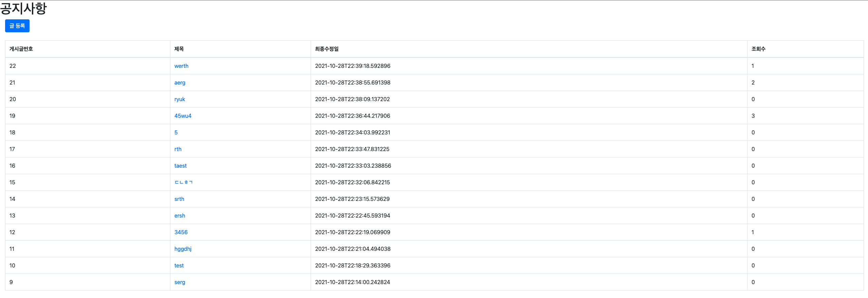Image resolution: width=868 pixels, height=298 pixels.
Task: Click view count 1 in werth row
Action: pos(753,66)
